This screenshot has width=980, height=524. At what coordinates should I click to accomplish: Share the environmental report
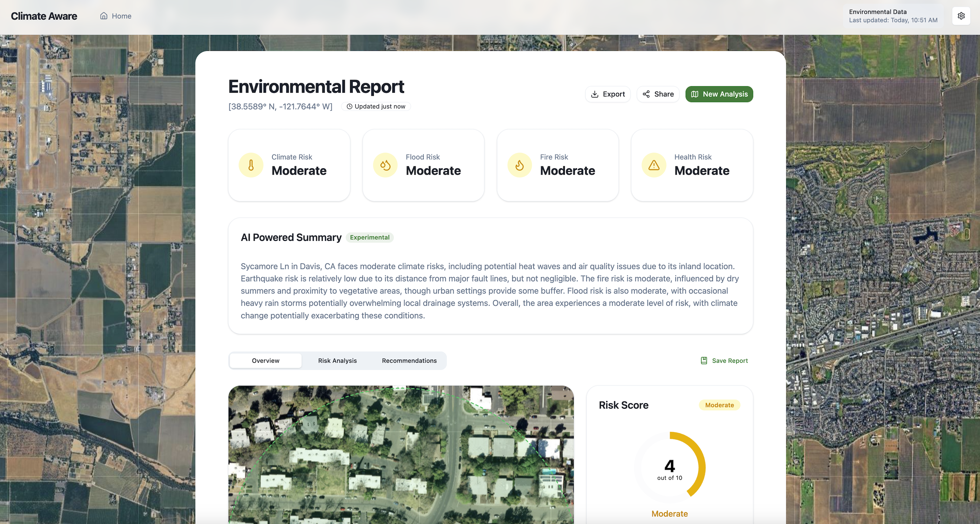click(x=658, y=94)
